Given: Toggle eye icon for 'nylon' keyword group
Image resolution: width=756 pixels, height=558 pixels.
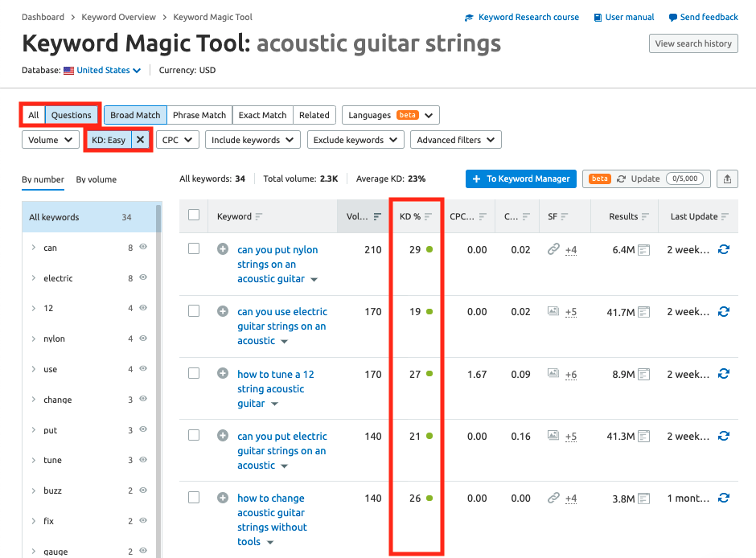Looking at the screenshot, I should [x=143, y=338].
